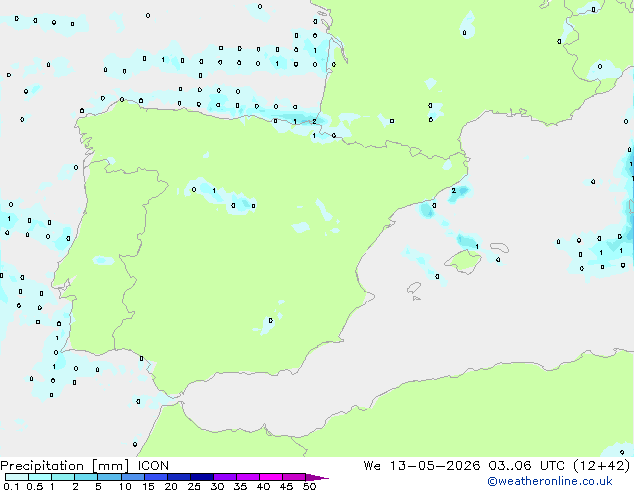Click the '30' legend scale label

(217, 486)
